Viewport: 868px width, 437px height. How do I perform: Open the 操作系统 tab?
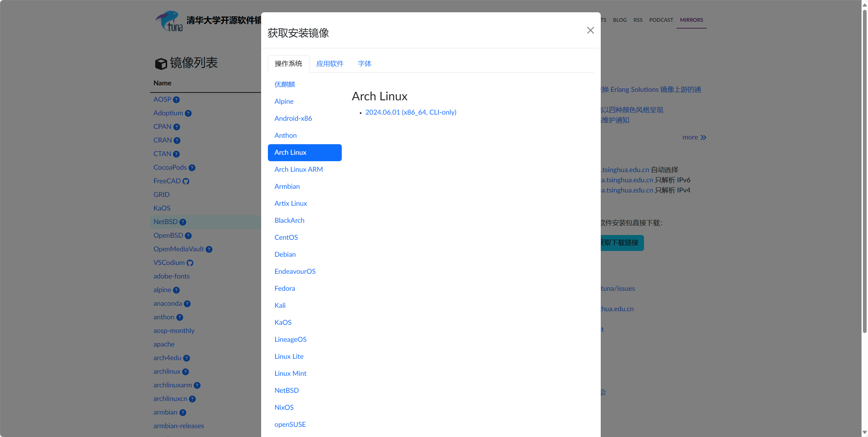(288, 64)
